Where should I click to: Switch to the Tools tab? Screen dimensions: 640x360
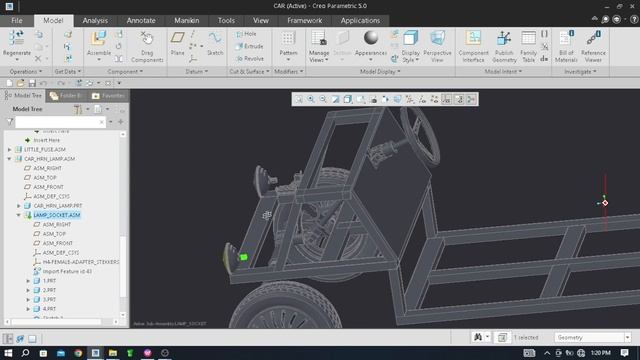(x=226, y=20)
